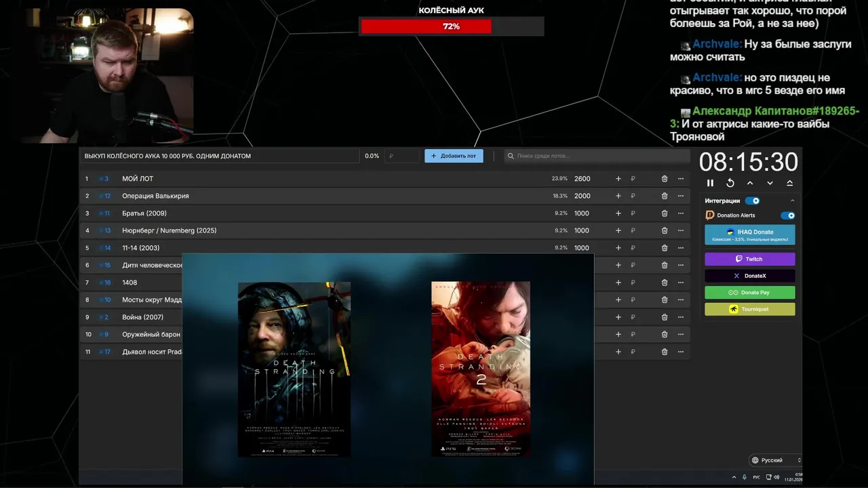The image size is (868, 488).
Task: Click the new lot name field at the top
Action: 219,156
